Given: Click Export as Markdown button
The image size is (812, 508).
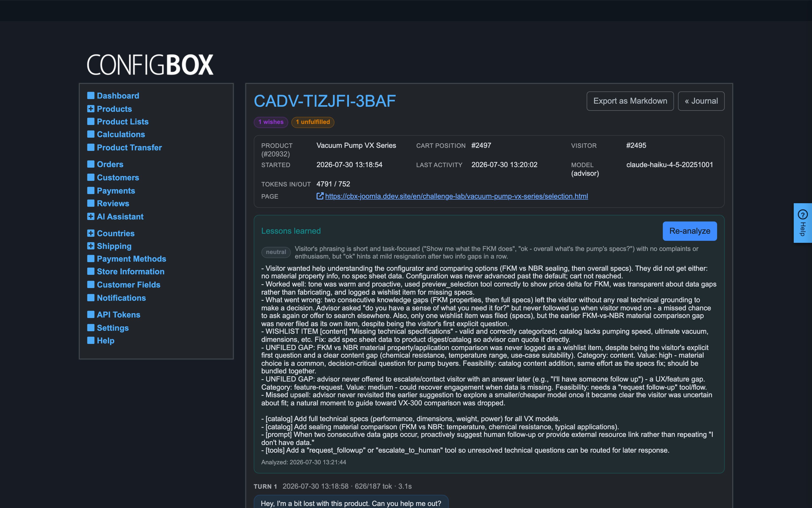Looking at the screenshot, I should click(x=630, y=101).
